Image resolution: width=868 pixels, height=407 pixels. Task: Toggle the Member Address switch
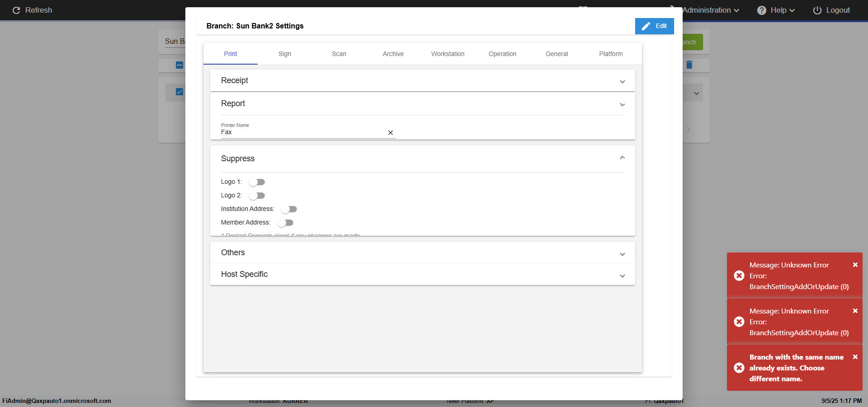click(285, 223)
